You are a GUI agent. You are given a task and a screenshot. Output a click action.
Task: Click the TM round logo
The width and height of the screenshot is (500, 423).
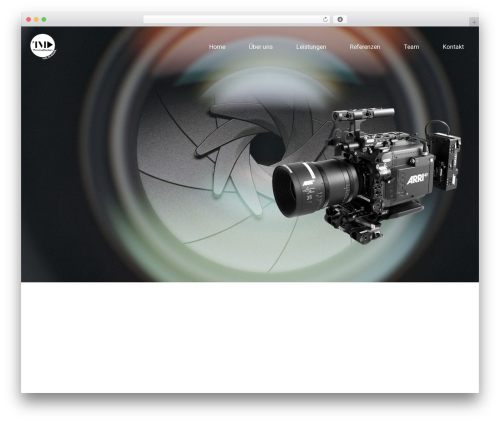pos(43,46)
